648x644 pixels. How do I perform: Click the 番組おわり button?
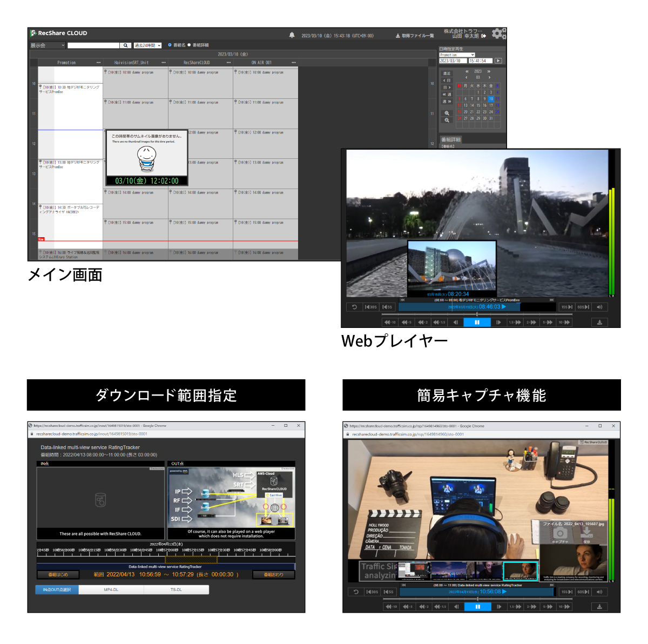pyautogui.click(x=273, y=574)
